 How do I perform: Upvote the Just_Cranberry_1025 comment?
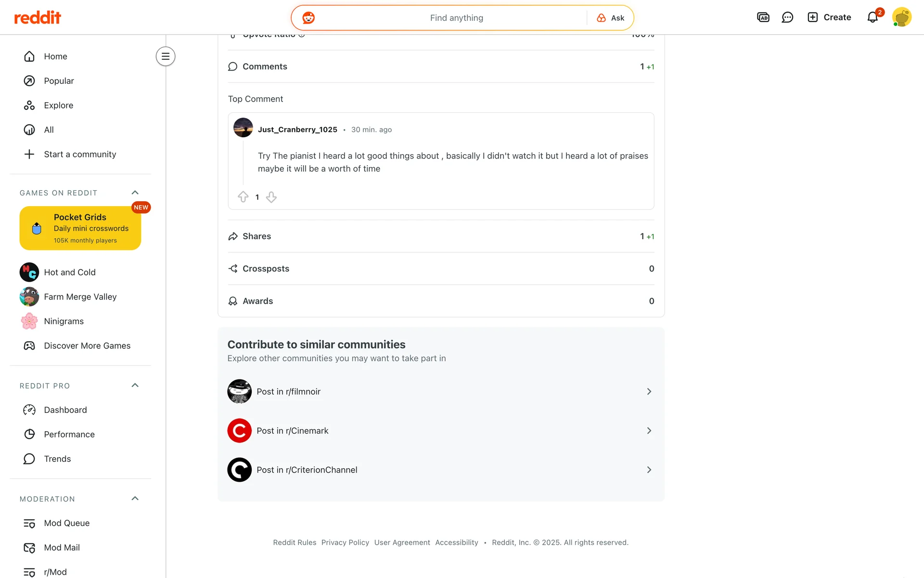click(x=243, y=197)
